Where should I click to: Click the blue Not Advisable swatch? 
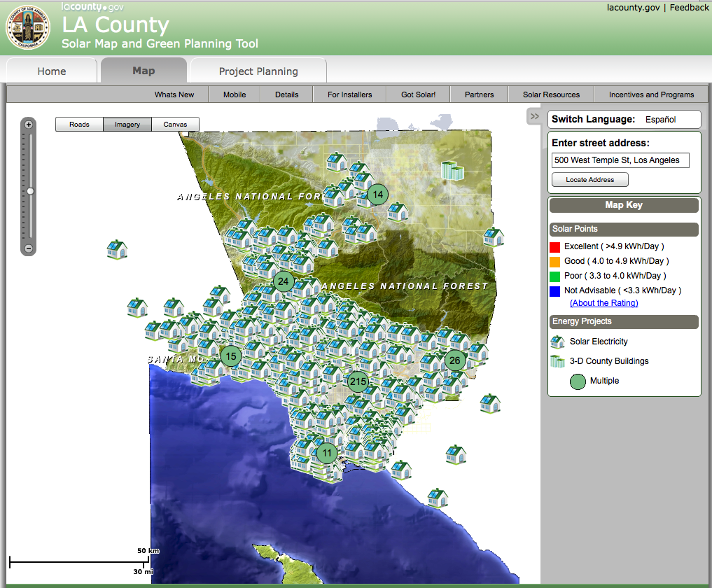click(x=554, y=291)
